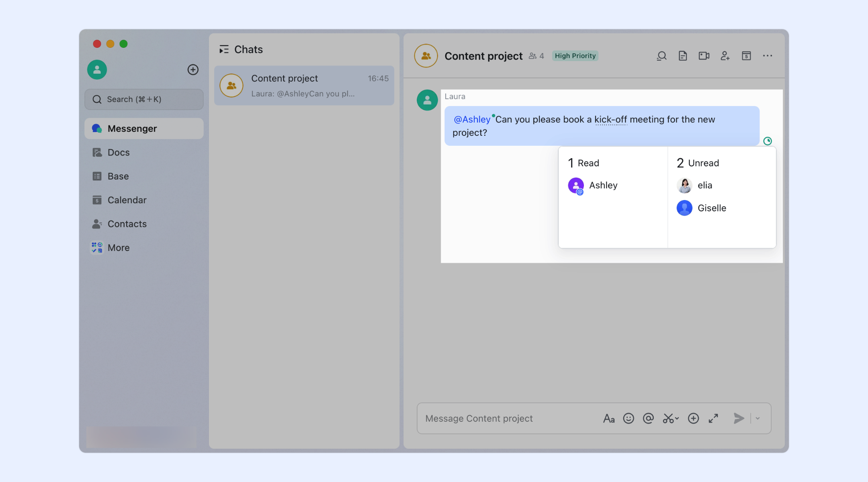
Task: Click the More apps grid icon
Action: click(x=97, y=247)
